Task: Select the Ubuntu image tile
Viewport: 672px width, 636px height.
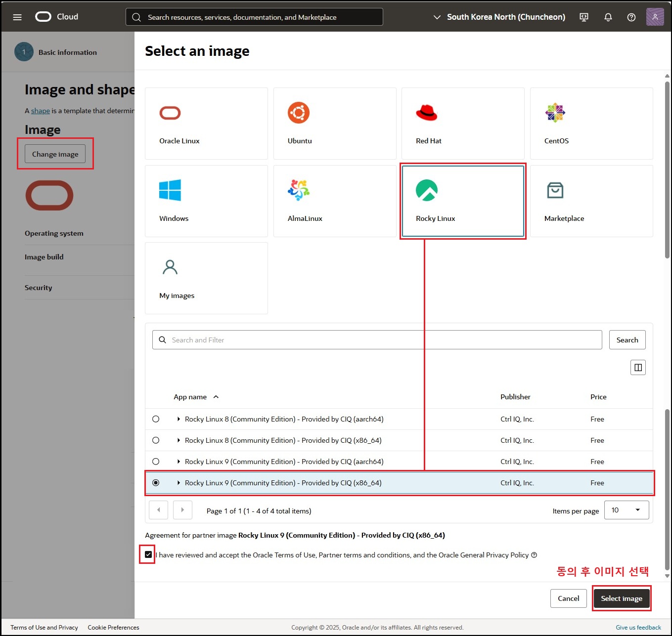Action: pos(335,124)
